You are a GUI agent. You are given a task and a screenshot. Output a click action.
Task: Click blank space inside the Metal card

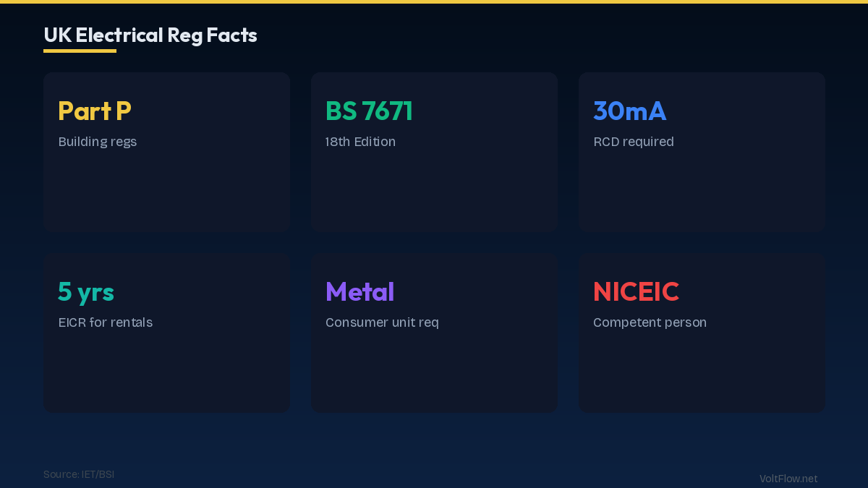point(434,372)
